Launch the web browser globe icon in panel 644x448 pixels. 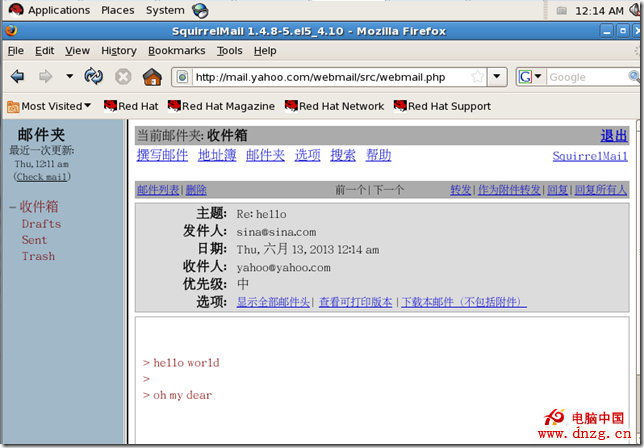201,11
